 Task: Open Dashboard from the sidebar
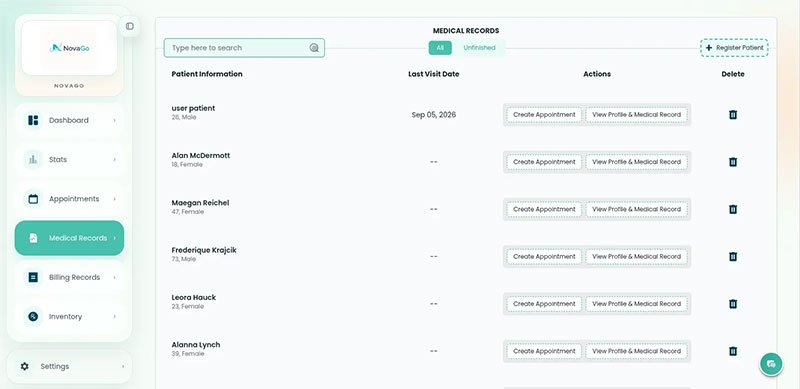click(x=69, y=120)
